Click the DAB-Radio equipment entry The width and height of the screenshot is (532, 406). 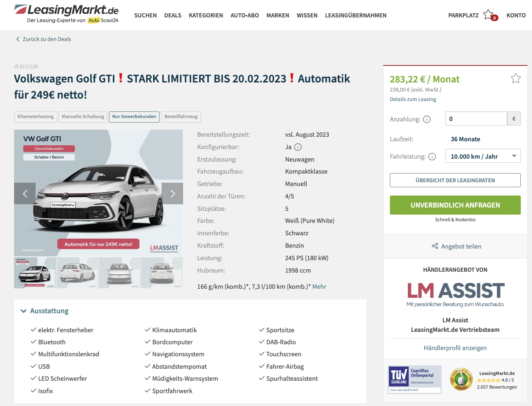(281, 342)
